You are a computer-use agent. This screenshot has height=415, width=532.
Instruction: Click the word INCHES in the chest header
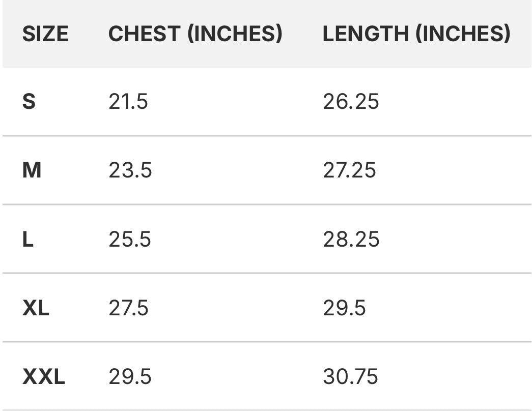coord(235,34)
